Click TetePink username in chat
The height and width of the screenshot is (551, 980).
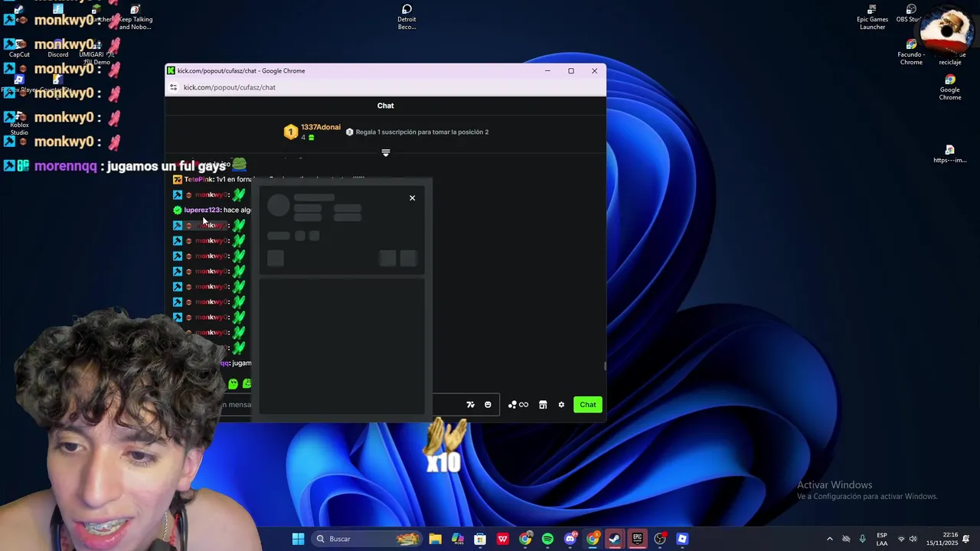tap(198, 179)
